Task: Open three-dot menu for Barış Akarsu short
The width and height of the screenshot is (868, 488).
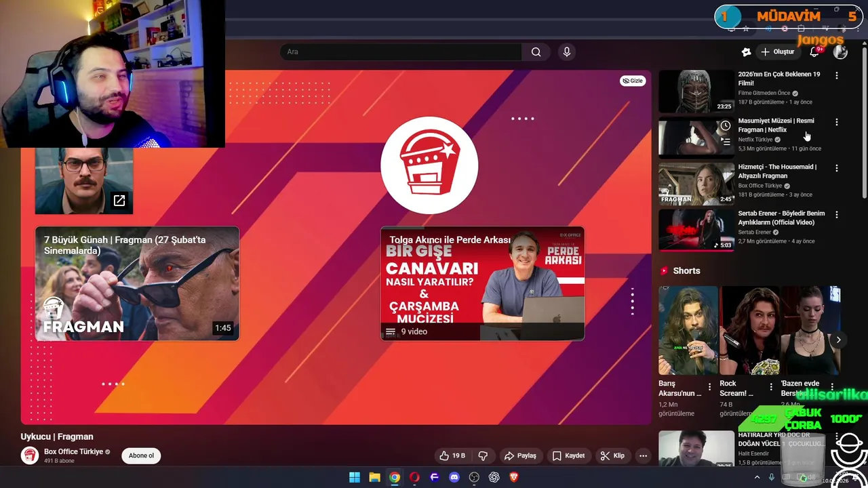Action: click(x=710, y=387)
